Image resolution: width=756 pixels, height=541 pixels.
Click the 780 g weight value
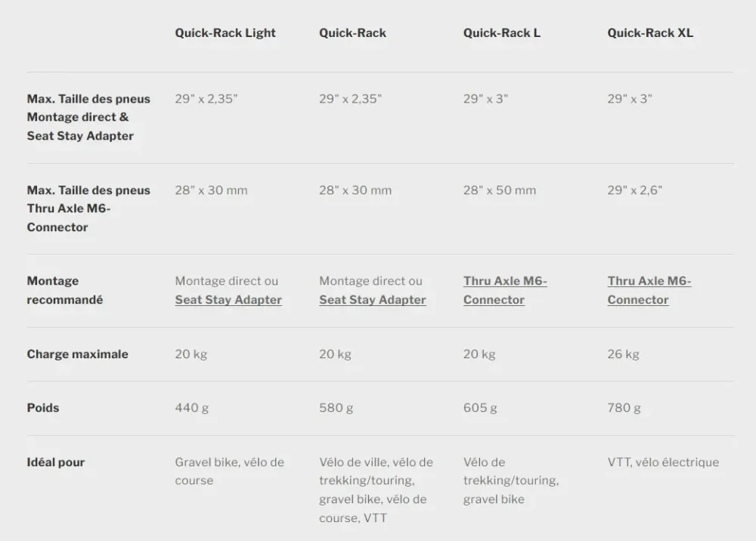click(624, 407)
